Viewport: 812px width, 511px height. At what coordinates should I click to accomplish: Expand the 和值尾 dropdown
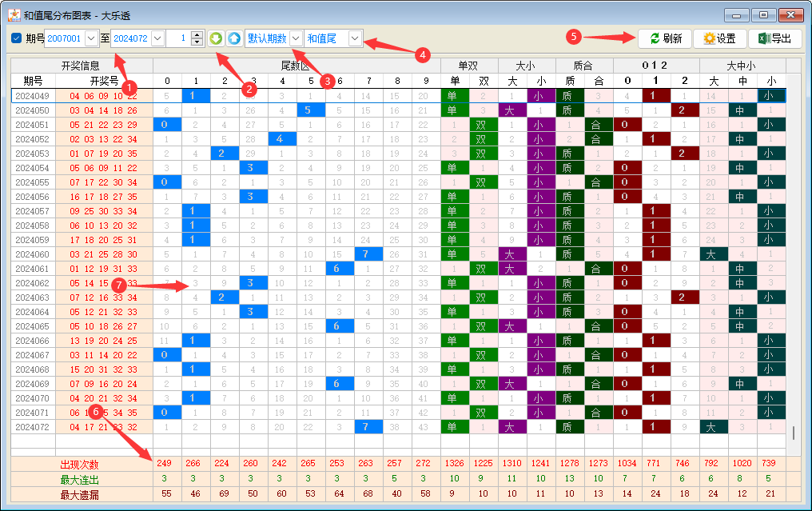[355, 38]
